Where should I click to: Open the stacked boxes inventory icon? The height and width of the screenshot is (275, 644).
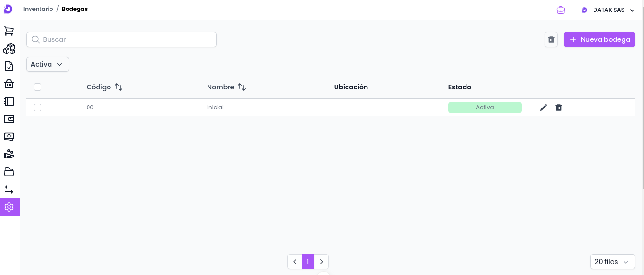click(x=9, y=49)
